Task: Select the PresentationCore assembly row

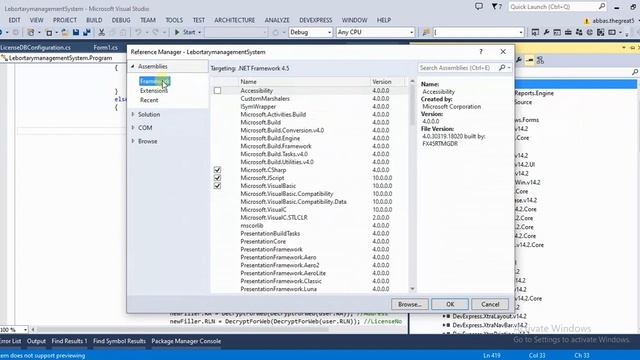Action: pyautogui.click(x=310, y=241)
